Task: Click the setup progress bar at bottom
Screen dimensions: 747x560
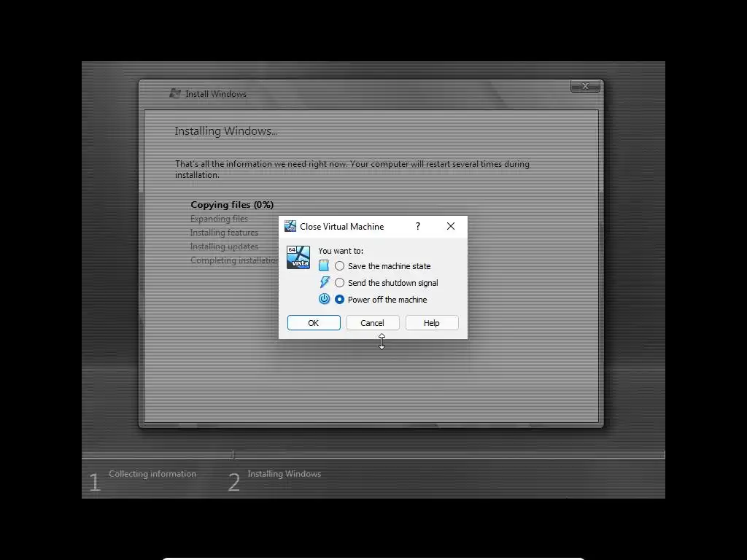Action: click(x=373, y=455)
